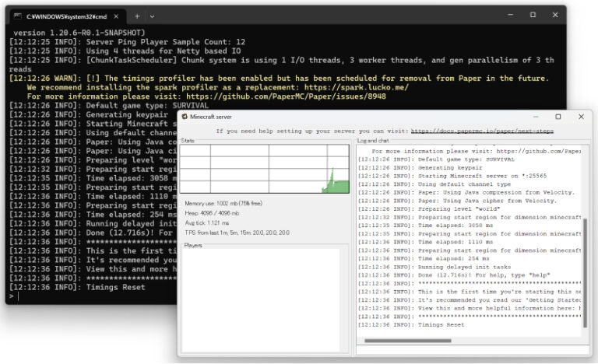
Task: Maximize the Minecraft server window
Action: pyautogui.click(x=558, y=117)
